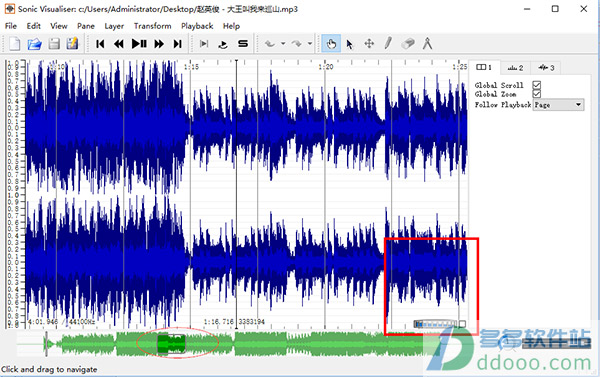Switch to layer tab 2
Viewport: 600px width, 377px height.
pyautogui.click(x=515, y=68)
